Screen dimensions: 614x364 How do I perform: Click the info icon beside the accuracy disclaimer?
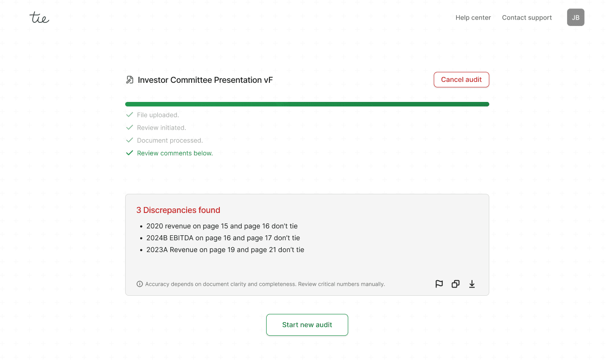[140, 284]
